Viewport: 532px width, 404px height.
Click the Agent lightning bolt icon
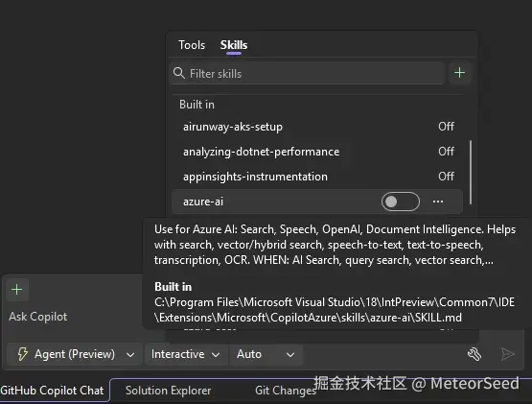coord(23,354)
